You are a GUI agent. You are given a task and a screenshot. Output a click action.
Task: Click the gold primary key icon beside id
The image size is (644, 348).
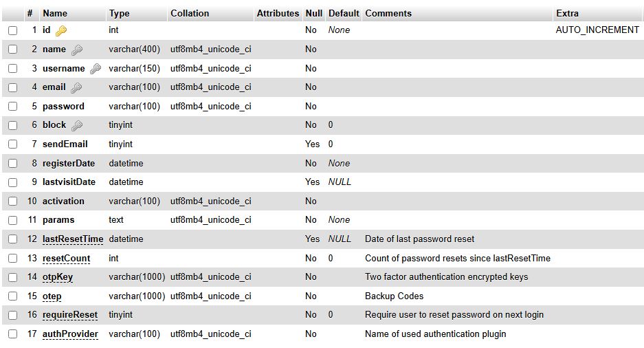pyautogui.click(x=61, y=30)
